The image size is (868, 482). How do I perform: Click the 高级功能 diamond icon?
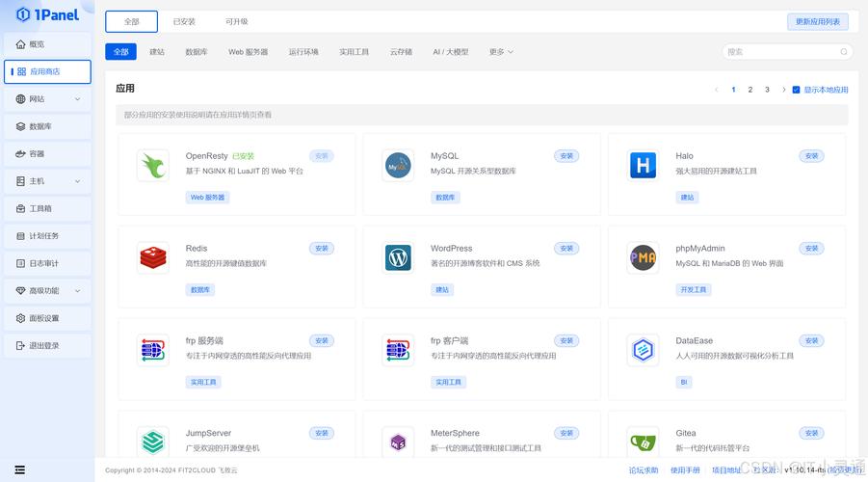pos(20,291)
